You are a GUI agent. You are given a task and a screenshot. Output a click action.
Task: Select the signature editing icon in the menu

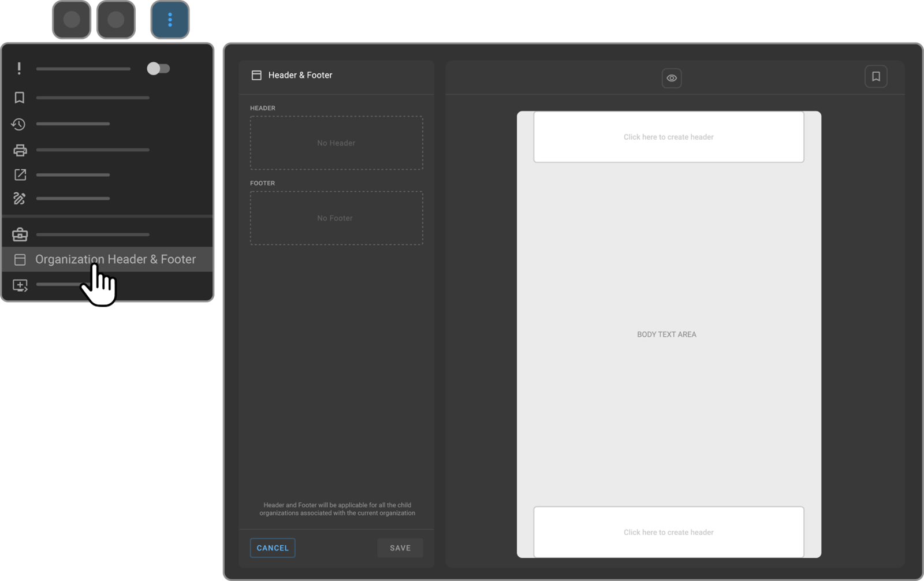(19, 199)
